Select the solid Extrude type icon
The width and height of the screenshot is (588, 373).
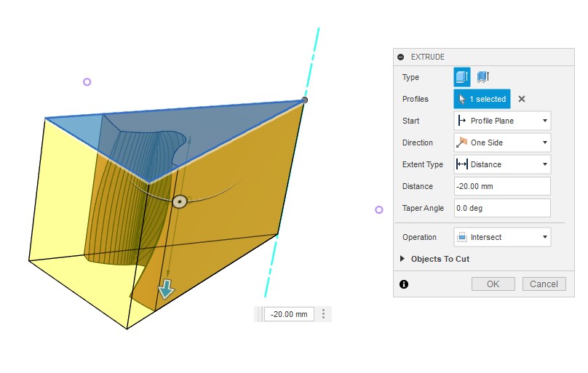click(461, 77)
